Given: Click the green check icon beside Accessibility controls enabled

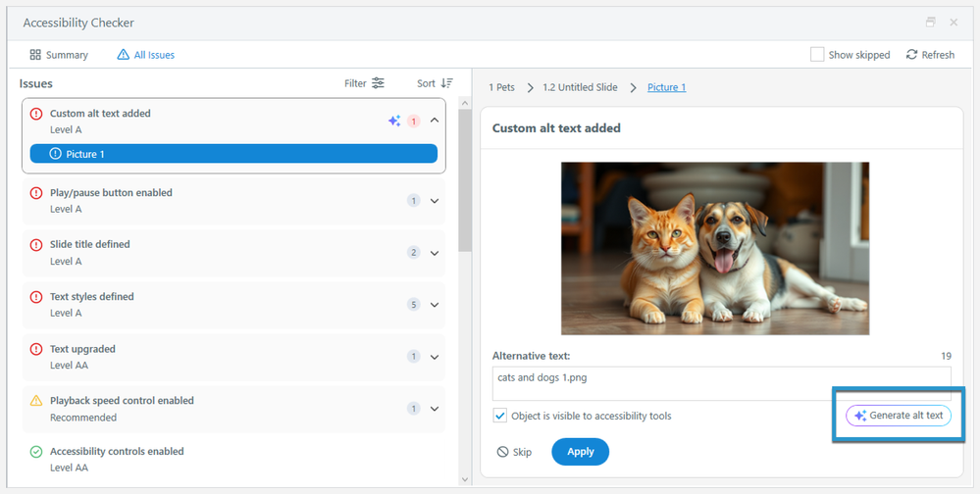Looking at the screenshot, I should 36,452.
